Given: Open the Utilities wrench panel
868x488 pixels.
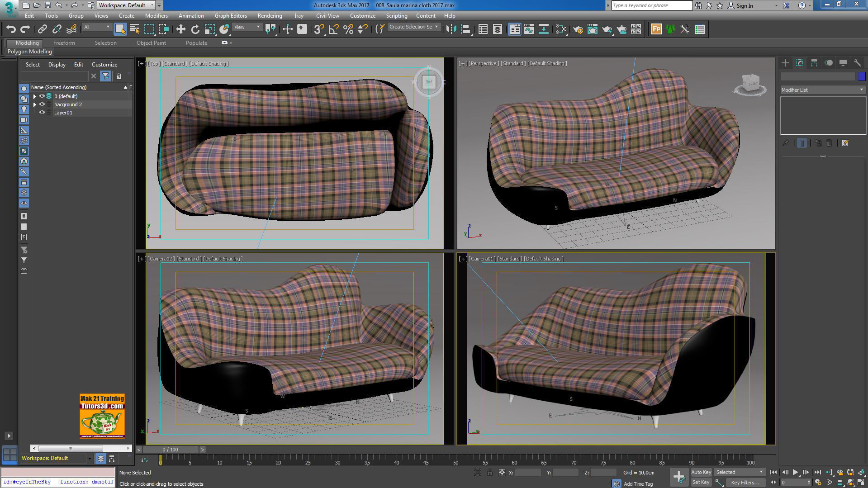Looking at the screenshot, I should [857, 63].
